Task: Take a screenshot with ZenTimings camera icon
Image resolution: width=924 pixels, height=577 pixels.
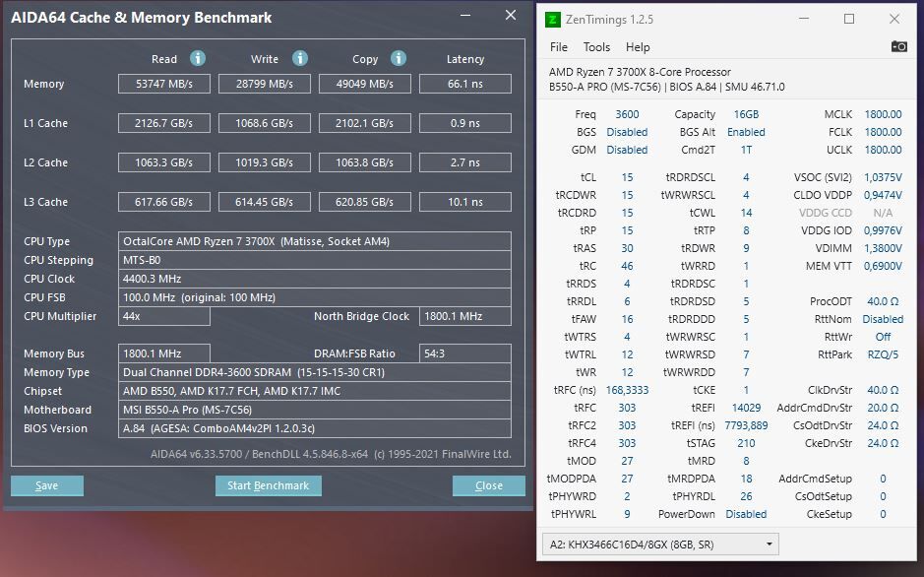Action: 898,46
